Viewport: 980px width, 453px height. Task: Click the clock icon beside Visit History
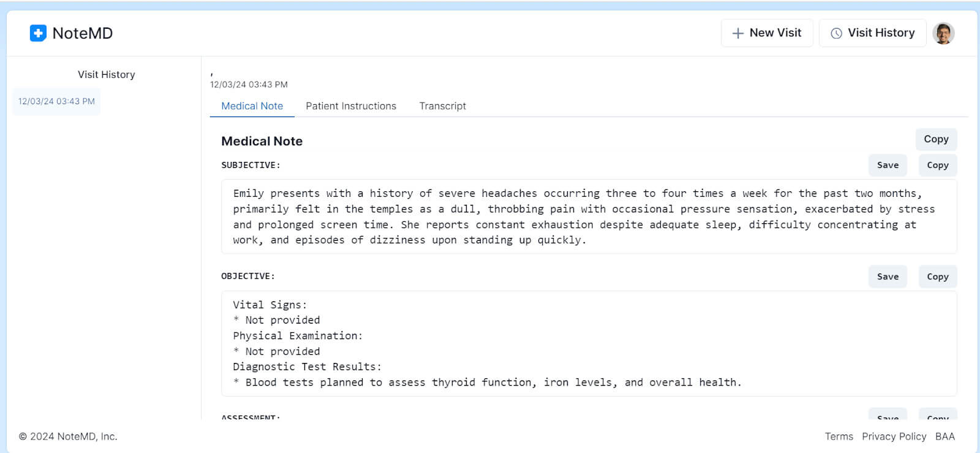[x=837, y=33]
